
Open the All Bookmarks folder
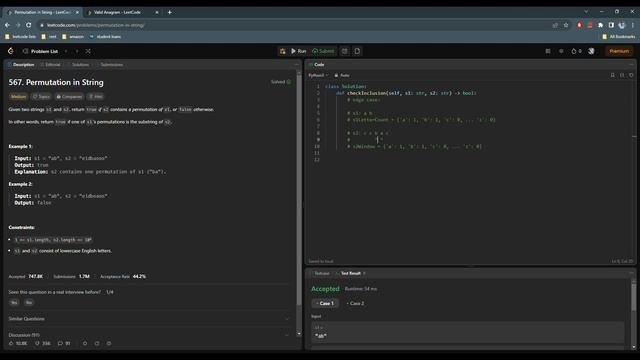[x=619, y=36]
